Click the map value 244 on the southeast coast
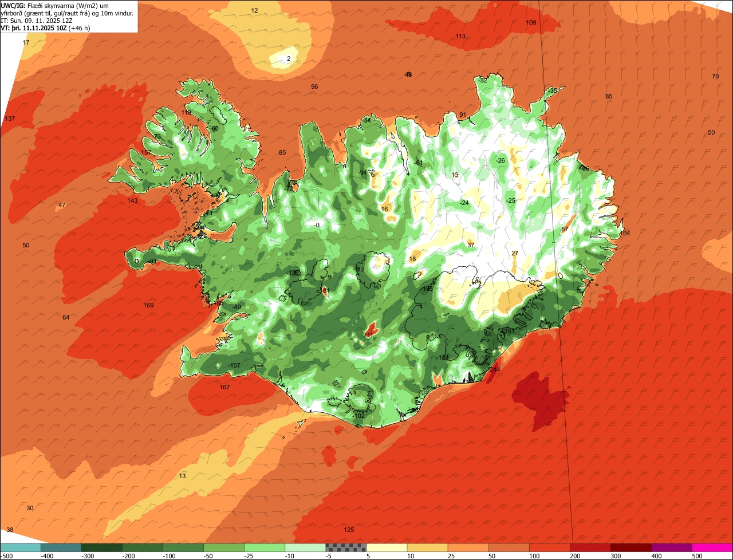This screenshot has width=733, height=560. (495, 370)
